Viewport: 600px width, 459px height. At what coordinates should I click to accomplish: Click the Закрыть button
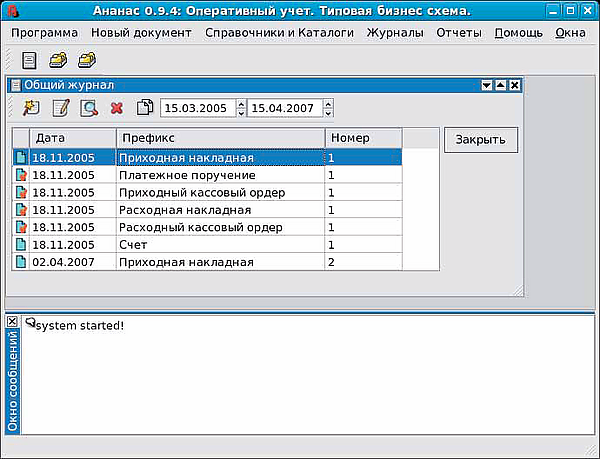pyautogui.click(x=481, y=140)
